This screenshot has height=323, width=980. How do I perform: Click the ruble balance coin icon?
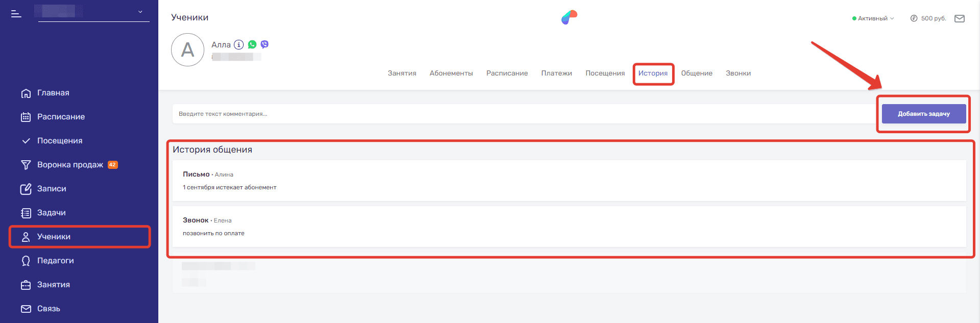(x=914, y=18)
